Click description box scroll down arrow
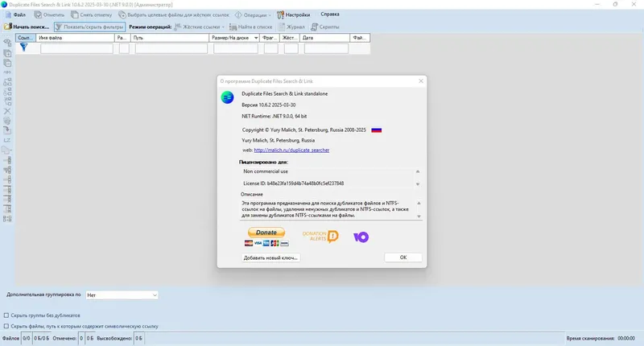The image size is (644, 346). pyautogui.click(x=419, y=216)
